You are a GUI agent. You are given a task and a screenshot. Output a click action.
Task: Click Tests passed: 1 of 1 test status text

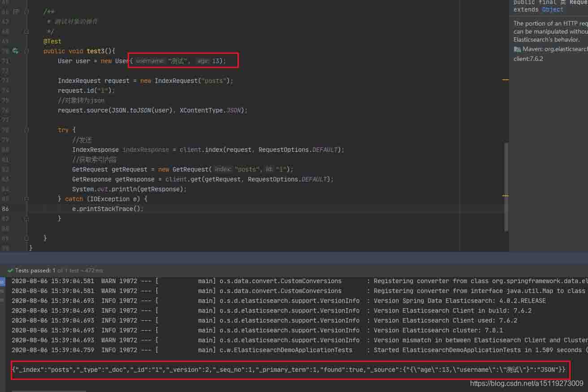click(59, 271)
